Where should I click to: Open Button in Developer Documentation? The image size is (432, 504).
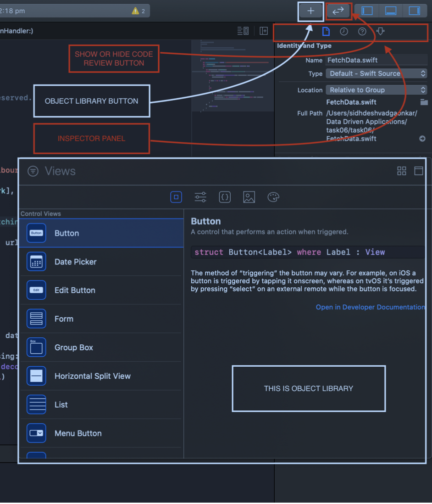(x=370, y=307)
